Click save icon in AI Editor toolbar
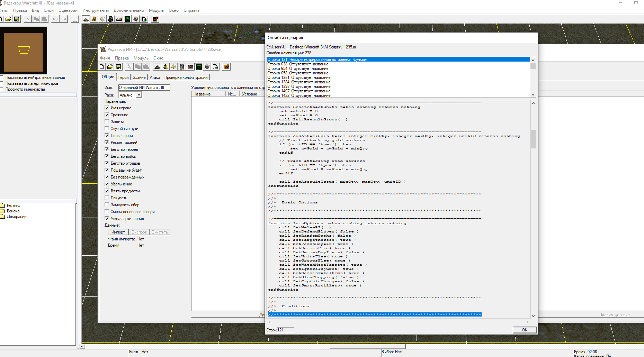This screenshot has height=357, width=644. [118, 67]
